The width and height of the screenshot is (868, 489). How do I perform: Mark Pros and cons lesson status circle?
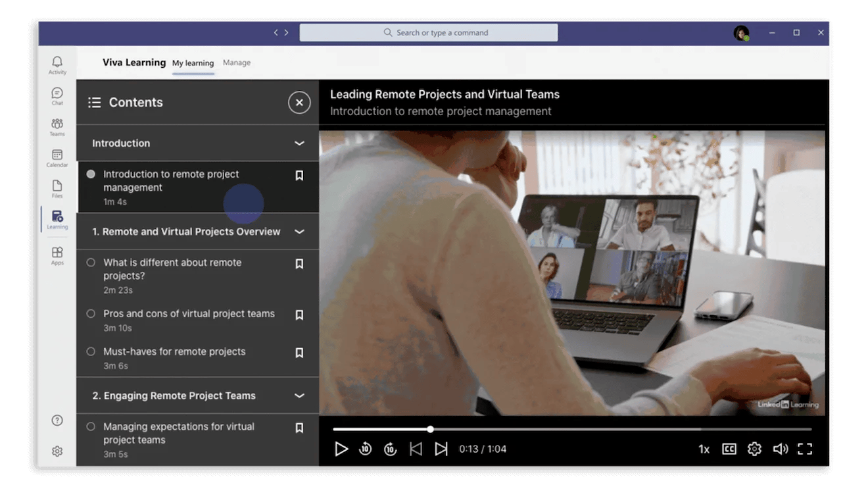[91, 314]
